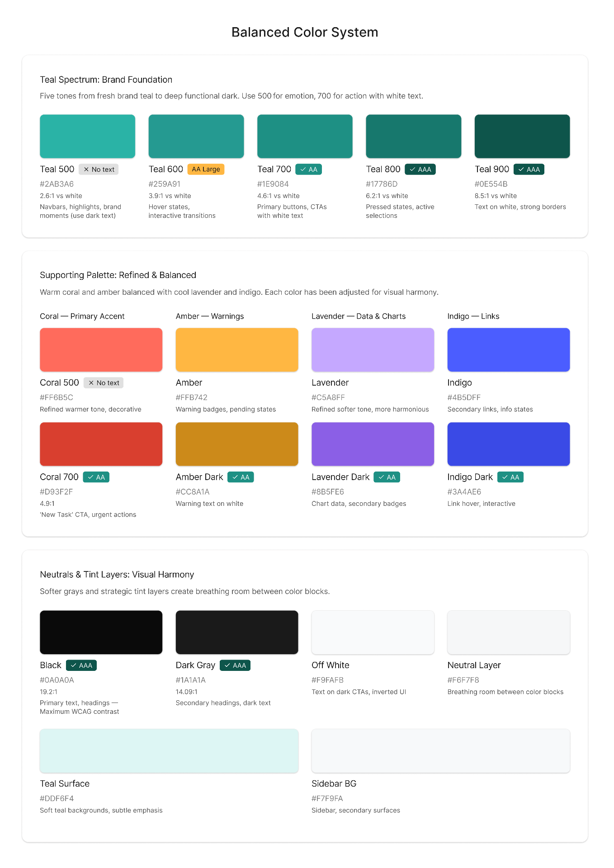Click the No text badge on Coral 500
Image resolution: width=614 pixels, height=868 pixels.
104,383
